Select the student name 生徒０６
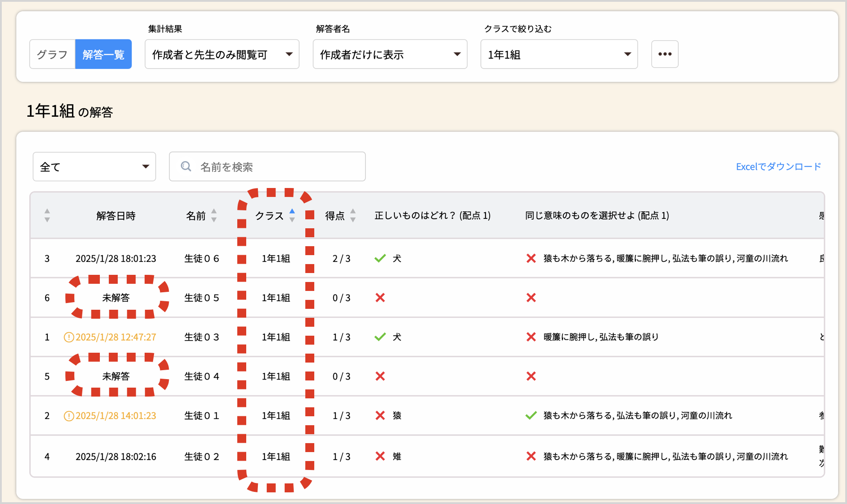 tap(201, 258)
